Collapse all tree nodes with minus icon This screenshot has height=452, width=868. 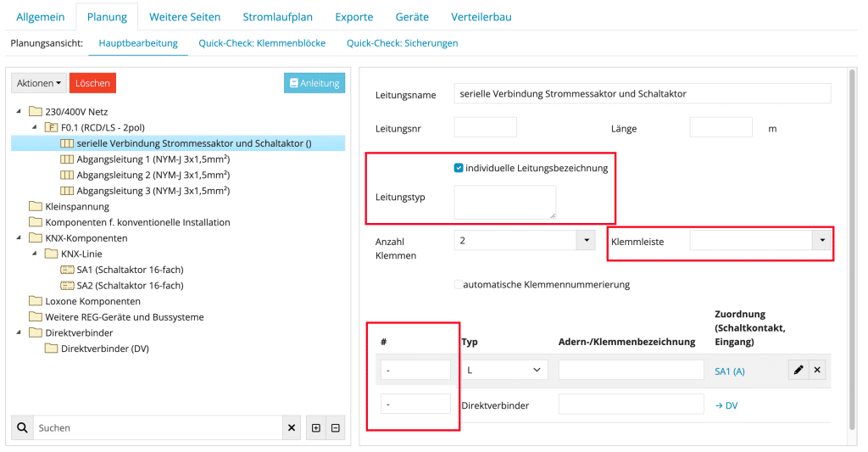(336, 427)
